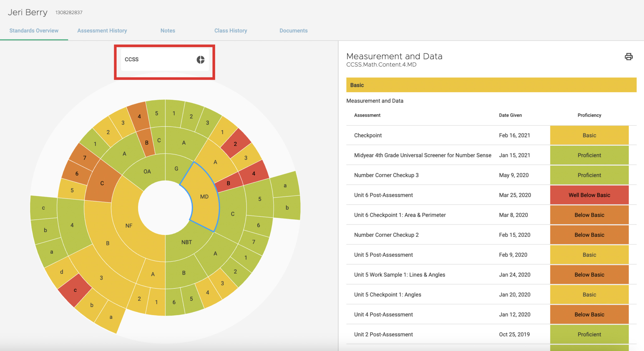The width and height of the screenshot is (644, 351).
Task: Click Unit 5 Post-Assessment row
Action: [x=491, y=255]
